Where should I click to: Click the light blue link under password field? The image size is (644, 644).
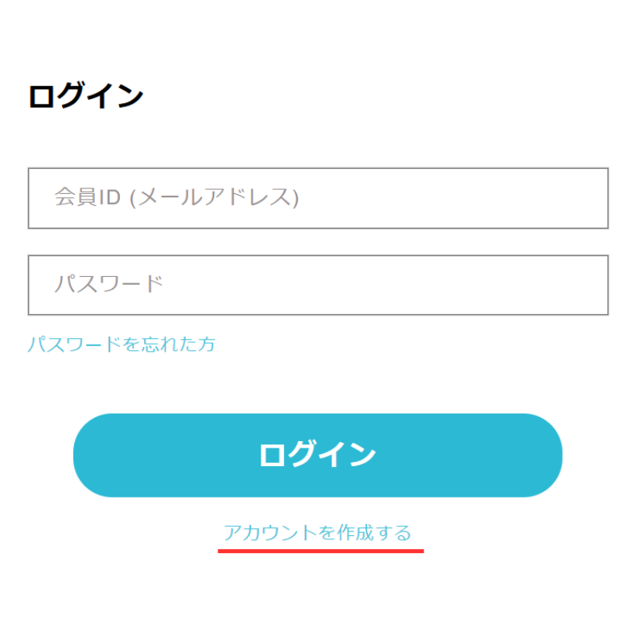(x=122, y=345)
